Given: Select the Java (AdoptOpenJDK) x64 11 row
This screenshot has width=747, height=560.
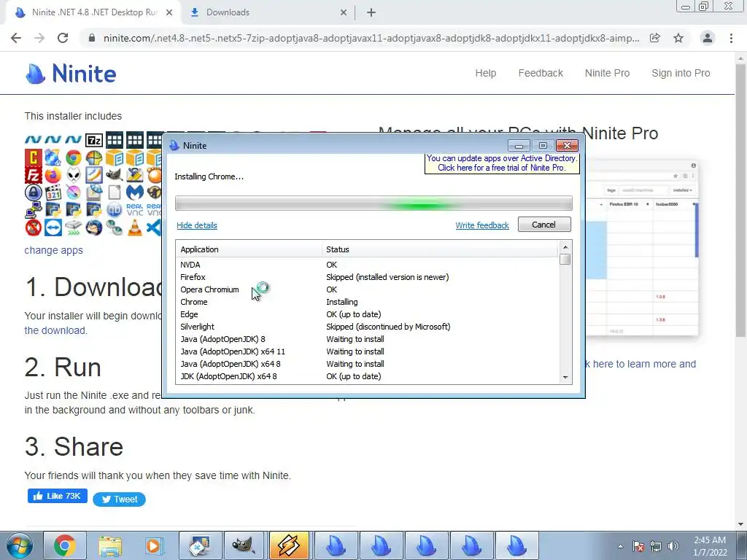Looking at the screenshot, I should point(368,351).
